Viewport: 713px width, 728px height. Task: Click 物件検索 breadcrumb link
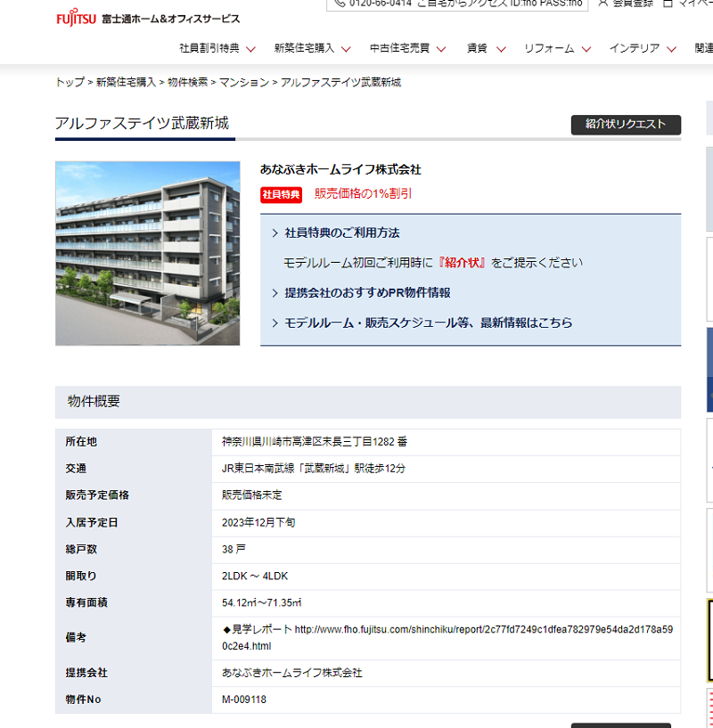point(188,83)
